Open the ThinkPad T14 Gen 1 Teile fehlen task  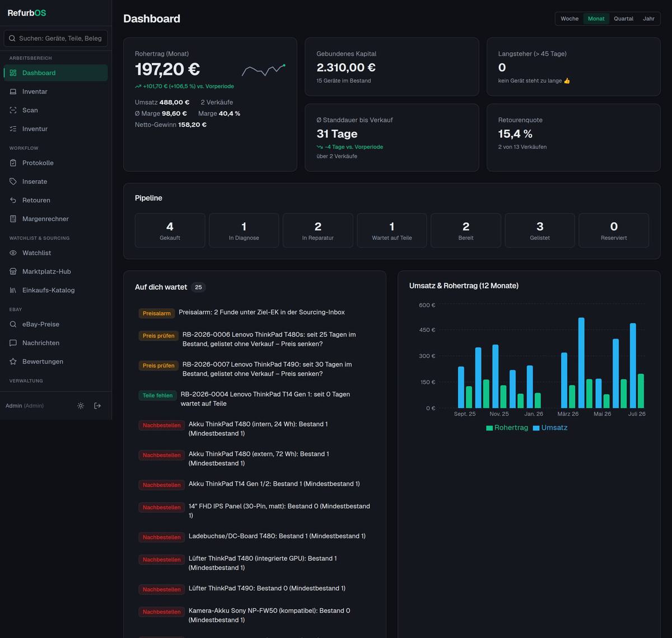tap(255, 398)
